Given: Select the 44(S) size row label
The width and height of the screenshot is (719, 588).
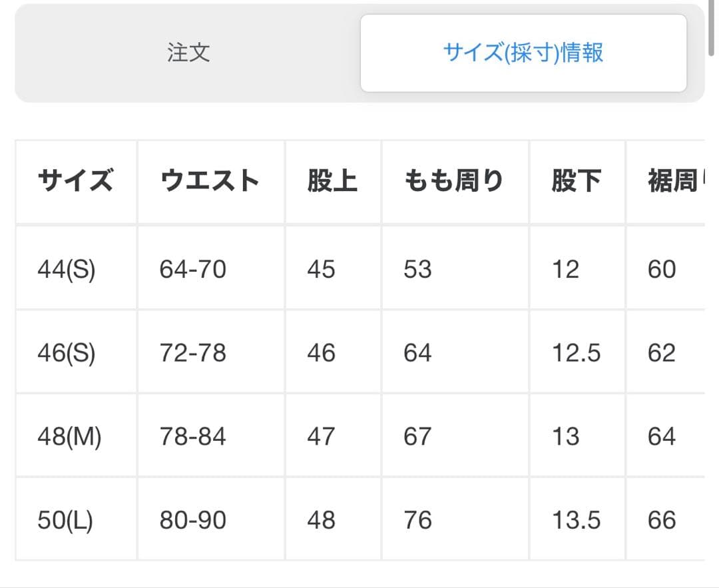Looking at the screenshot, I should coord(67,270).
